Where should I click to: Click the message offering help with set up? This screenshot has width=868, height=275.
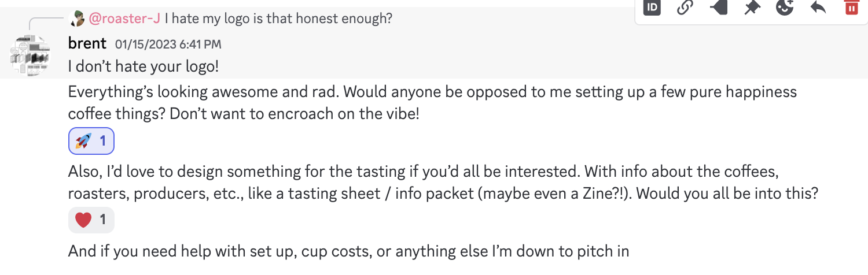click(x=348, y=251)
